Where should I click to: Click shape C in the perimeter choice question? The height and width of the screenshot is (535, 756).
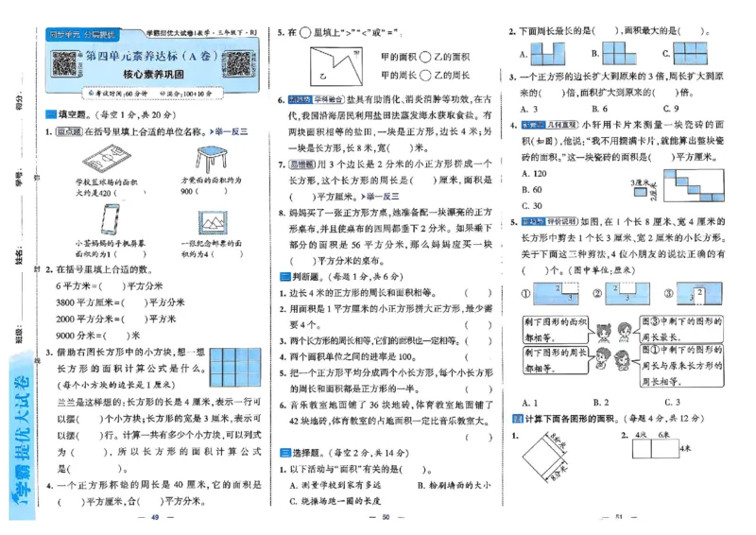tap(691, 53)
